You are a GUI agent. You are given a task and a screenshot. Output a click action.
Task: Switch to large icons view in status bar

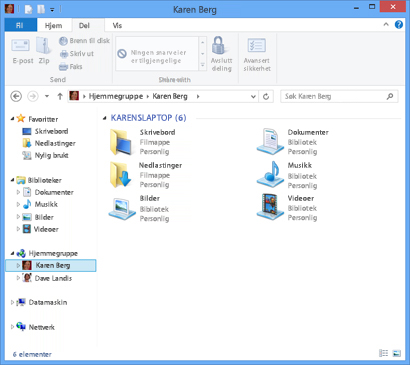coord(396,353)
